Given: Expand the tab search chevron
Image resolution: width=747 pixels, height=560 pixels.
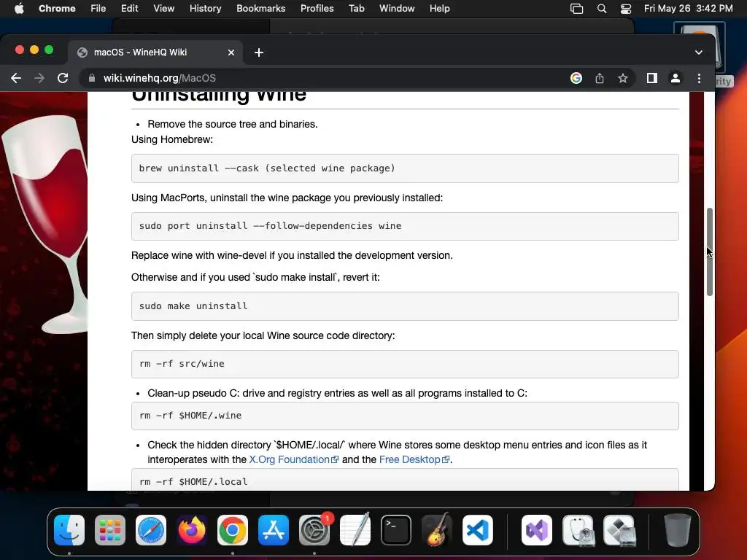Looking at the screenshot, I should click(698, 52).
